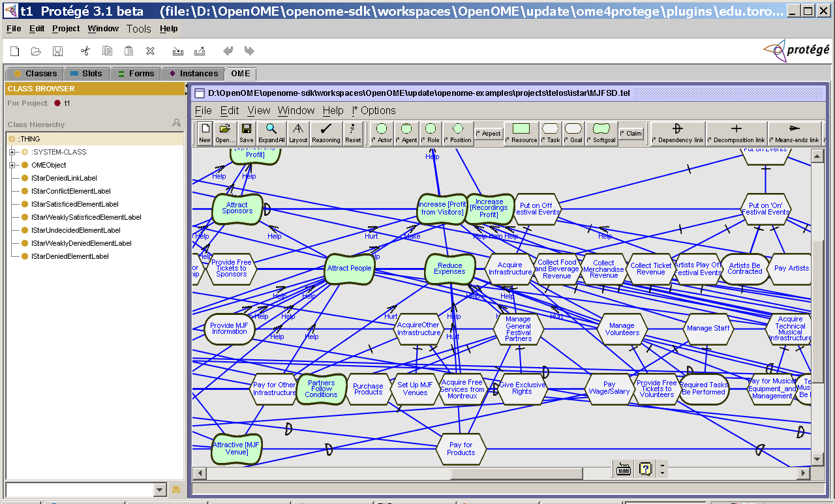The image size is (835, 504).
Task: Select the i* Resource tool
Action: tap(520, 133)
